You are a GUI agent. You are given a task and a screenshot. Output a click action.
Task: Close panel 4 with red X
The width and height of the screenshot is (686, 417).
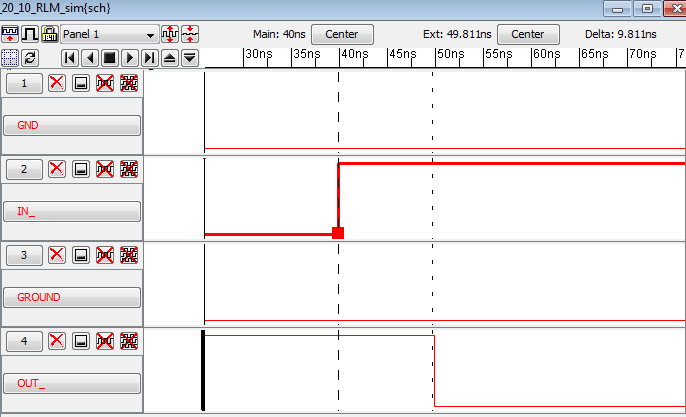(57, 341)
